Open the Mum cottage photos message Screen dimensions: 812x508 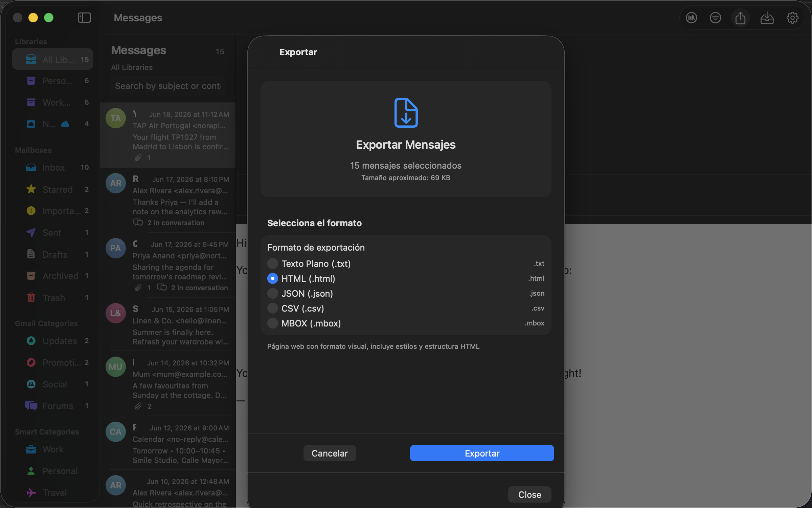pyautogui.click(x=168, y=384)
